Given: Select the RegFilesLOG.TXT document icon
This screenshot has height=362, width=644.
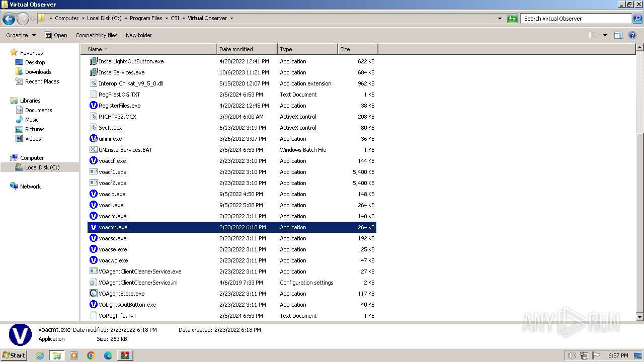Looking at the screenshot, I should (x=93, y=95).
